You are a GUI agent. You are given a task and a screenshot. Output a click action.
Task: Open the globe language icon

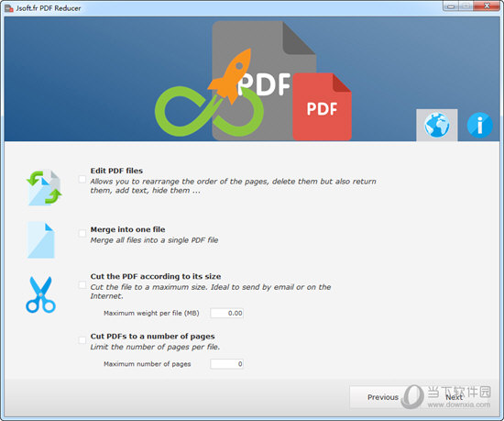point(437,125)
